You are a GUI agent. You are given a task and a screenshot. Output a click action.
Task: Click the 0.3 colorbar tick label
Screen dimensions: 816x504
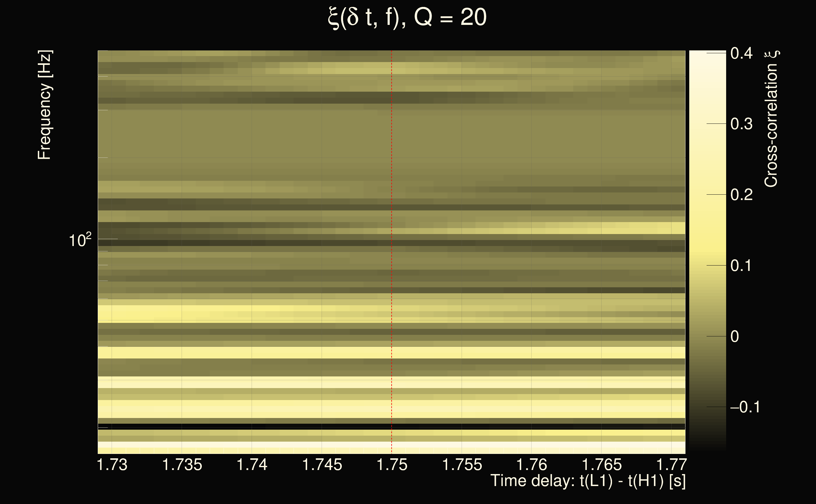tap(741, 124)
